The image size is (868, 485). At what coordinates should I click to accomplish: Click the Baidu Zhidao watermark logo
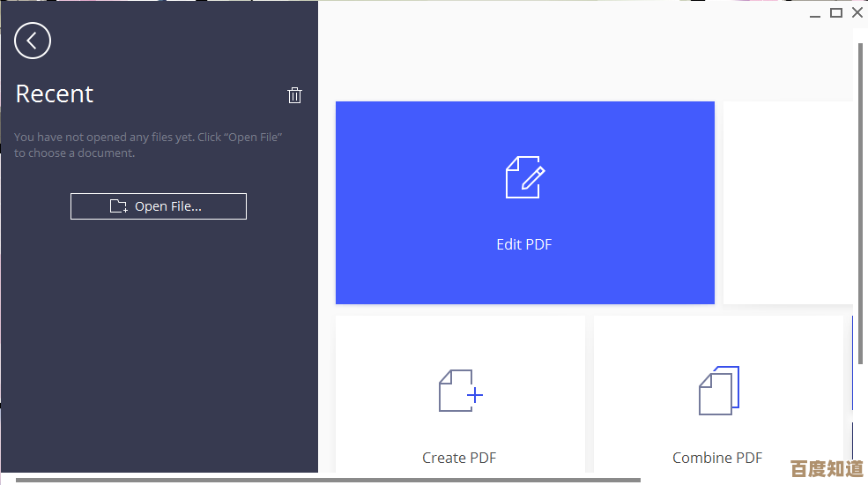[826, 467]
